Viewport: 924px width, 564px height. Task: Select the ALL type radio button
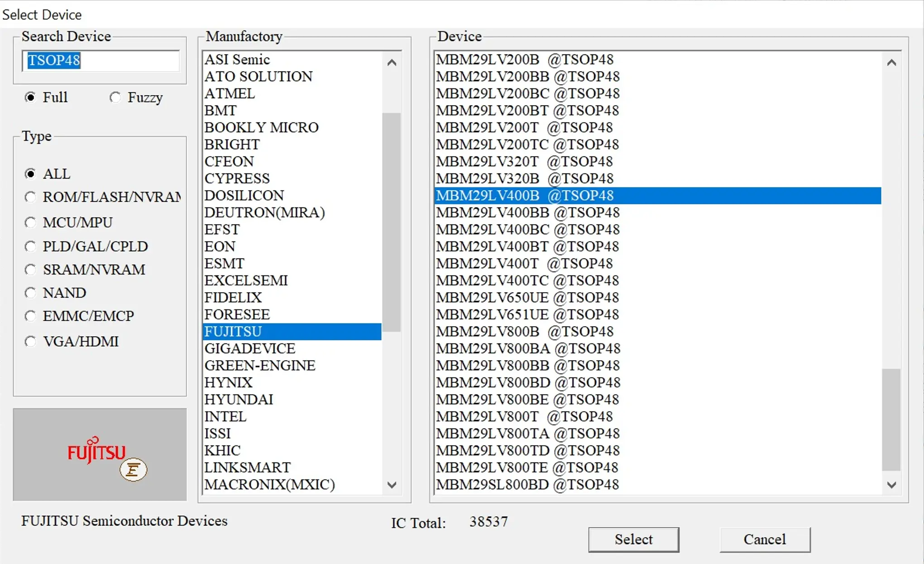tap(30, 174)
